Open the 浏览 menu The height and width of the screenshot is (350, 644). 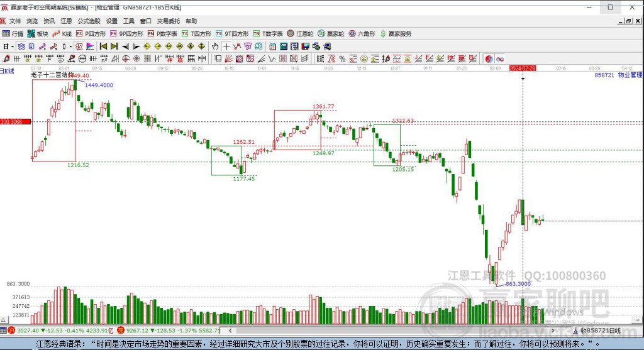[32, 21]
